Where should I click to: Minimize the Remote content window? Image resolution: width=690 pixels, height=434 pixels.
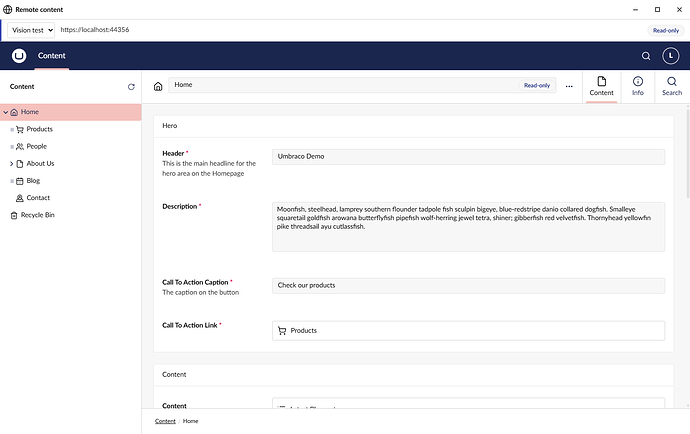coord(635,9)
